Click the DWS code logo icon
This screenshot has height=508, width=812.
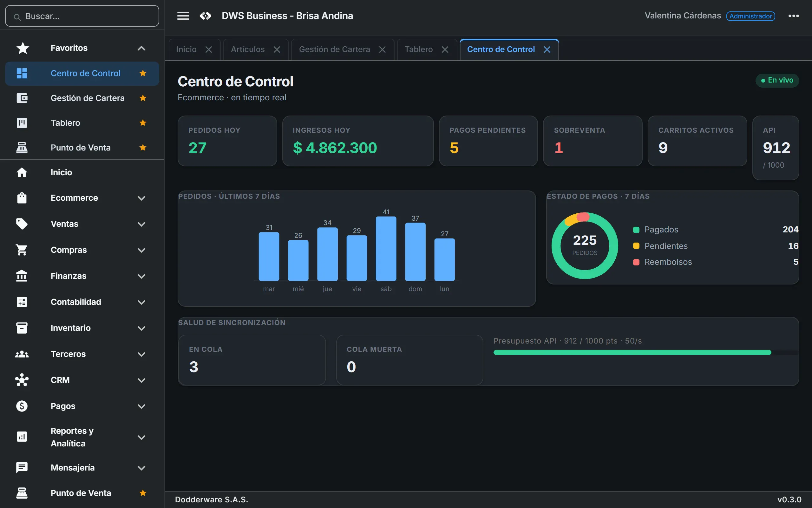pyautogui.click(x=205, y=16)
